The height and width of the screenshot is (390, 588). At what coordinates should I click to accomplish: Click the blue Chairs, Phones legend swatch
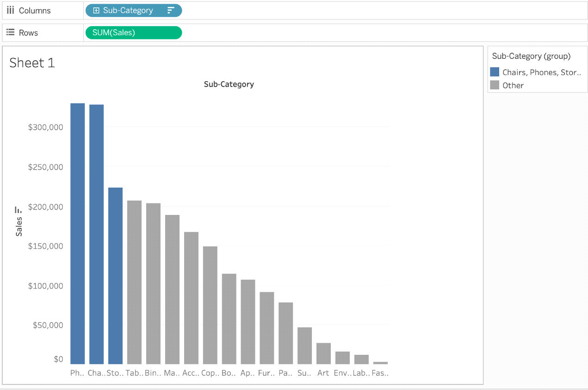pos(495,72)
